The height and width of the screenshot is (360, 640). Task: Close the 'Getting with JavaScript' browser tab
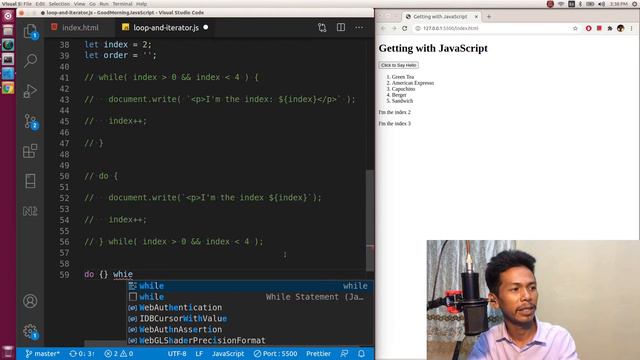pyautogui.click(x=476, y=17)
